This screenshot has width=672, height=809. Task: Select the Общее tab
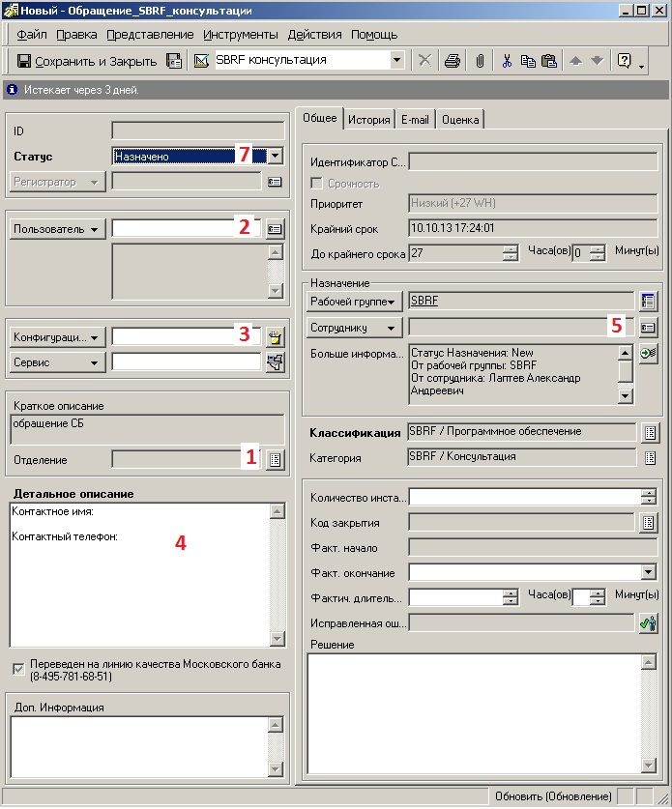click(x=319, y=118)
